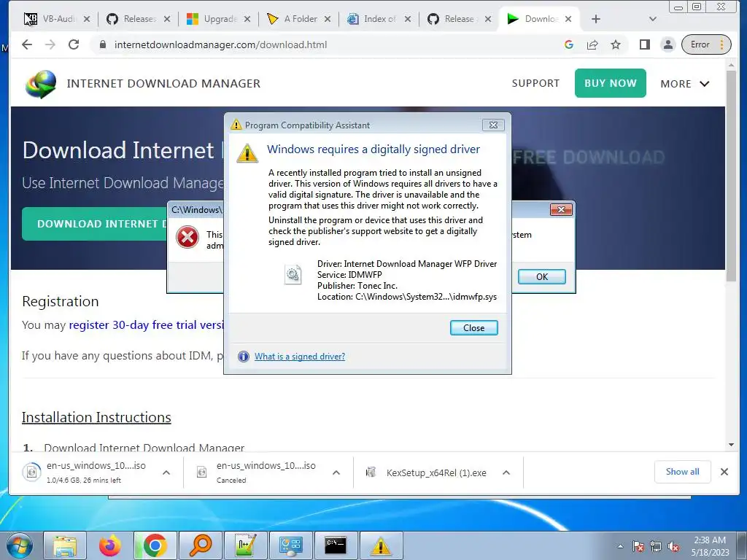Open Firefox from the taskbar
Viewport: 747px width, 560px height.
pos(110,545)
